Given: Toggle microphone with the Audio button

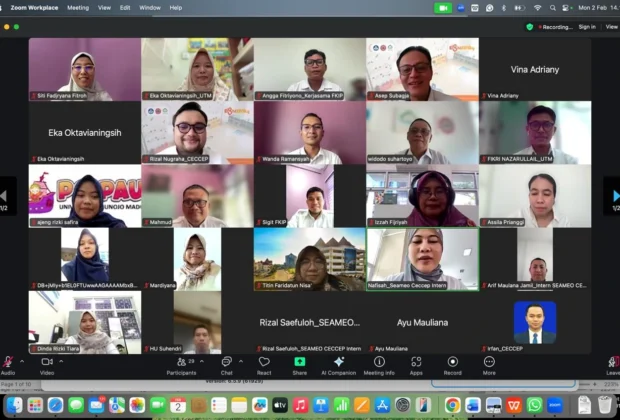Looking at the screenshot, I should [x=8, y=364].
